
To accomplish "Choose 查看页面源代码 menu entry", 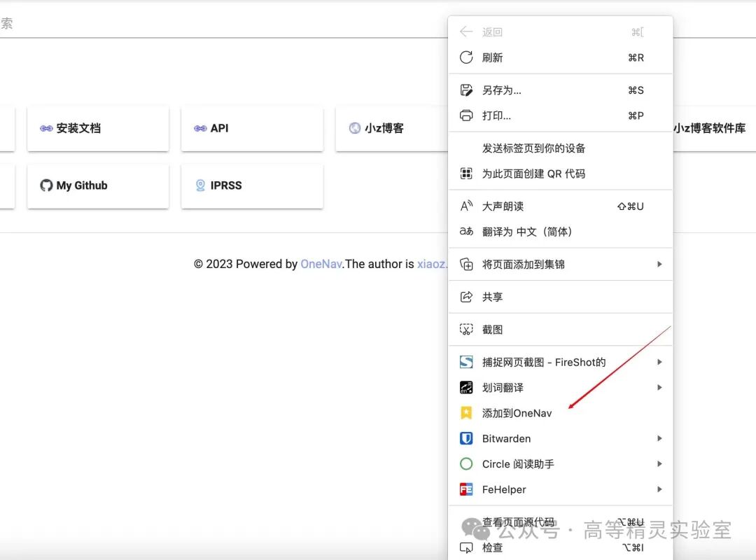I will click(560, 522).
